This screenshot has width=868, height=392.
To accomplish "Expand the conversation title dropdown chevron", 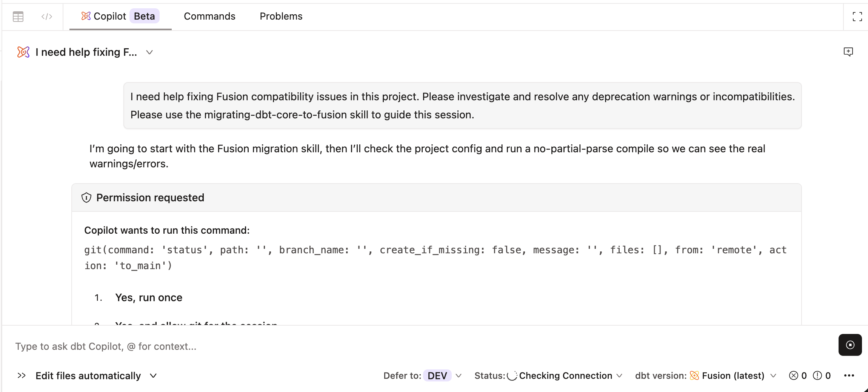I will tap(149, 52).
